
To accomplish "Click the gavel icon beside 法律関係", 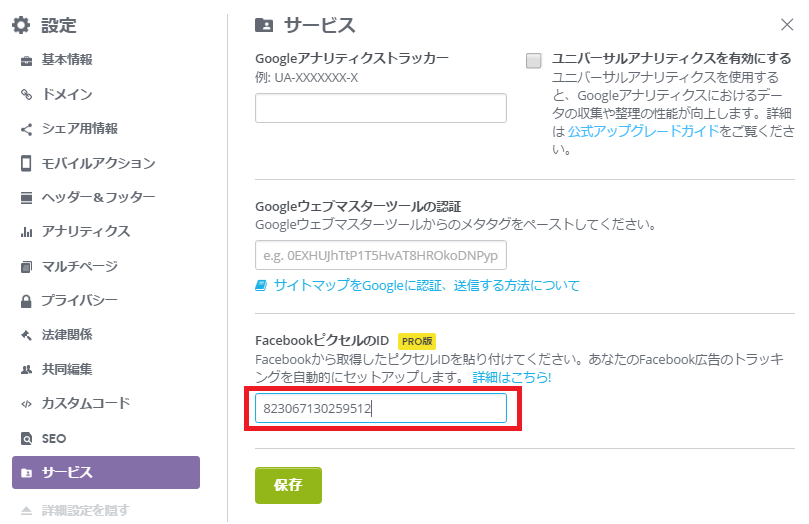I will [x=26, y=335].
